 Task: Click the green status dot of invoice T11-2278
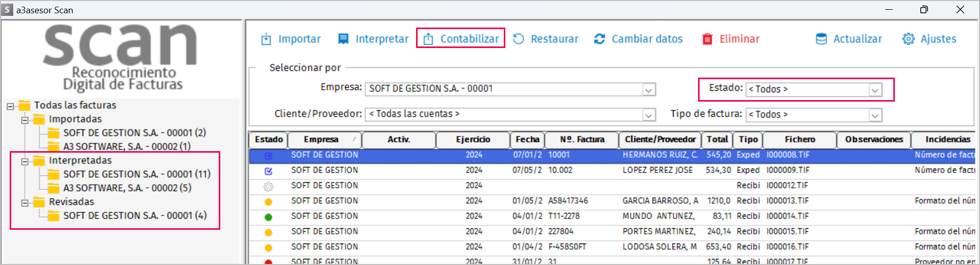[269, 217]
